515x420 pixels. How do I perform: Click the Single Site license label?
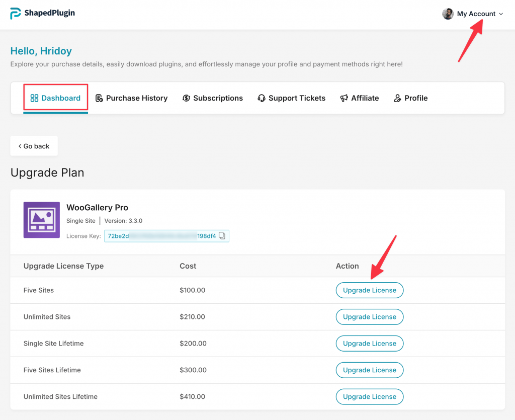coord(81,221)
